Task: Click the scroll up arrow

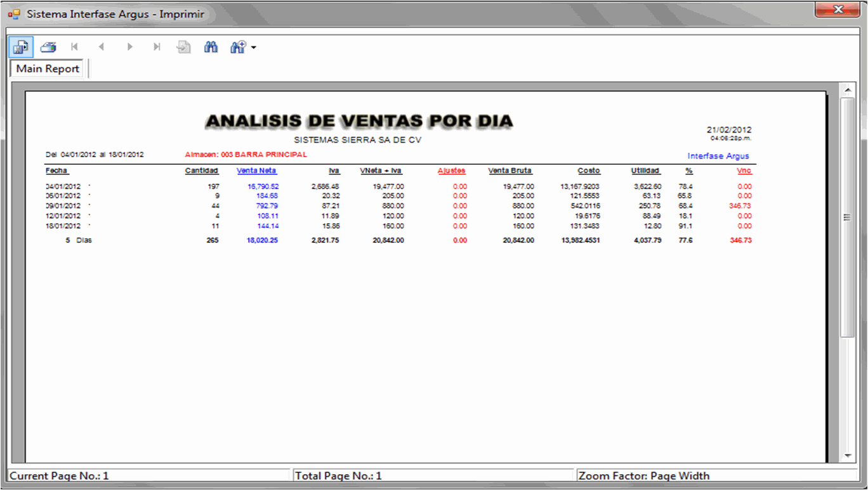Action: point(847,91)
